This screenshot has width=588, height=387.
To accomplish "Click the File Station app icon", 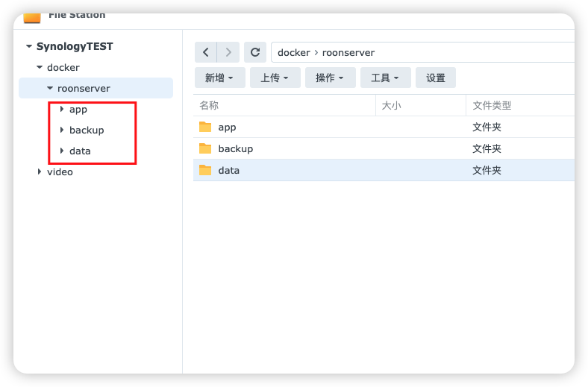I will click(x=32, y=16).
